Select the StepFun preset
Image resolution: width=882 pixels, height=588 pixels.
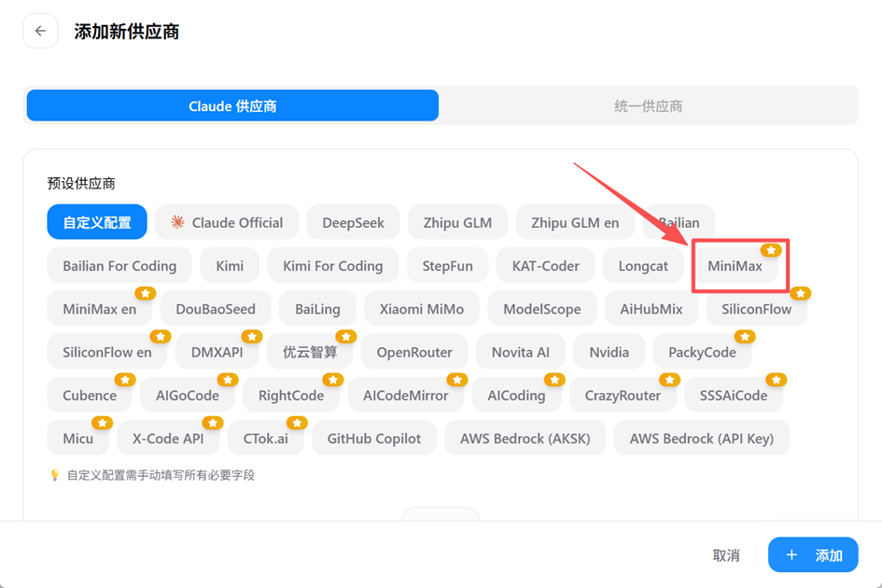(447, 266)
